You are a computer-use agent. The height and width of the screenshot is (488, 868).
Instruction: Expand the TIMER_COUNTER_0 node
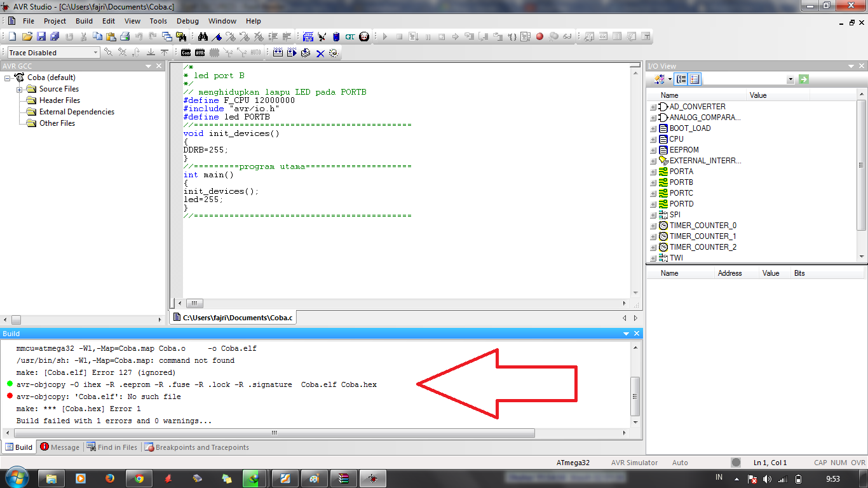point(653,226)
